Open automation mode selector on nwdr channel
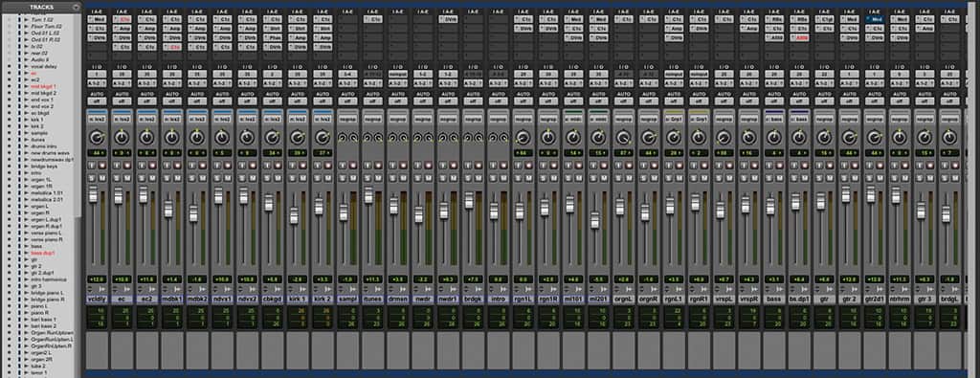Viewport: 980px width, 378px height. pos(422,101)
